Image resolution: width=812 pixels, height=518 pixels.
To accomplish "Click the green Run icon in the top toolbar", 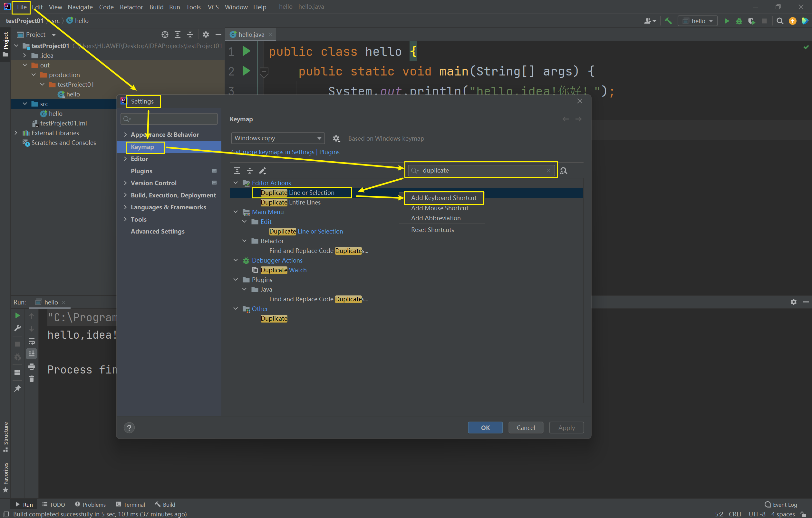I will coord(727,21).
